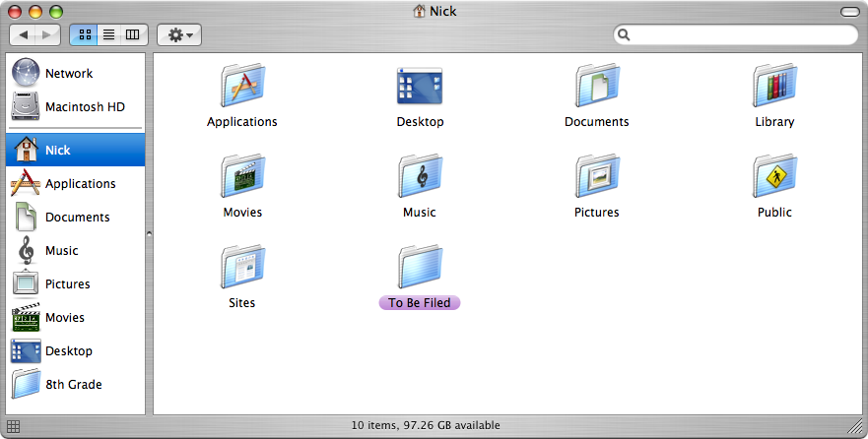Screen dimensions: 868x439
Task: Select the To Be Filed folder icon
Action: click(x=420, y=267)
